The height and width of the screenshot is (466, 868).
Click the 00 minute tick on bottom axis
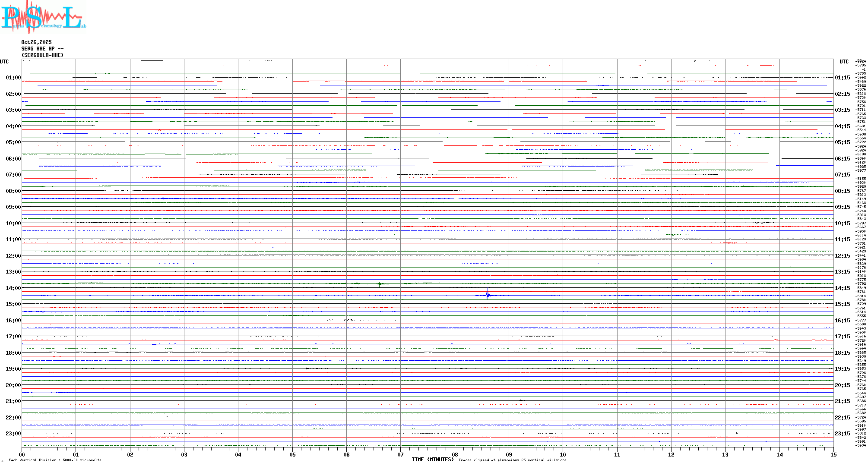click(22, 455)
